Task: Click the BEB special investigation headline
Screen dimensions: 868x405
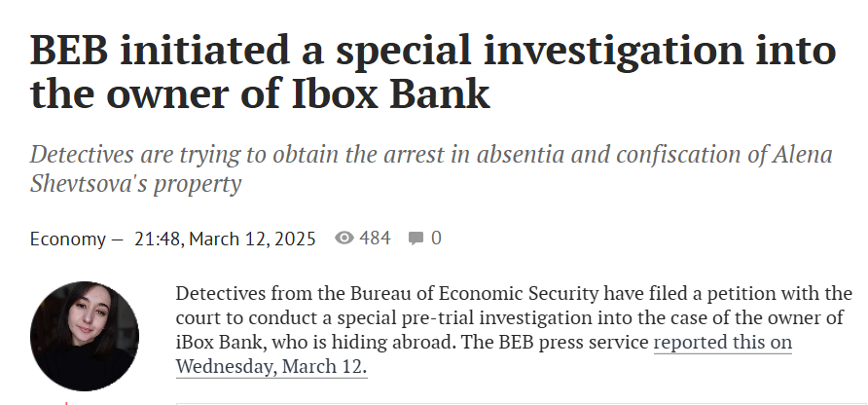Action: 433,72
